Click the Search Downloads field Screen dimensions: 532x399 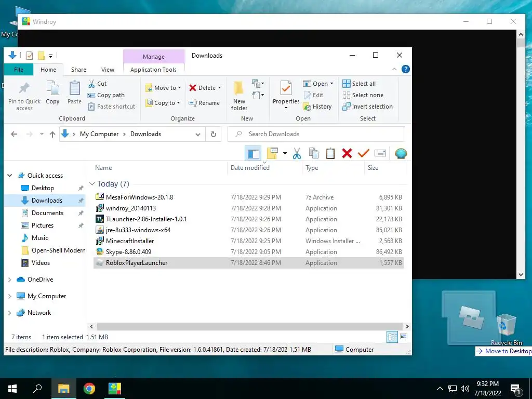pos(316,134)
